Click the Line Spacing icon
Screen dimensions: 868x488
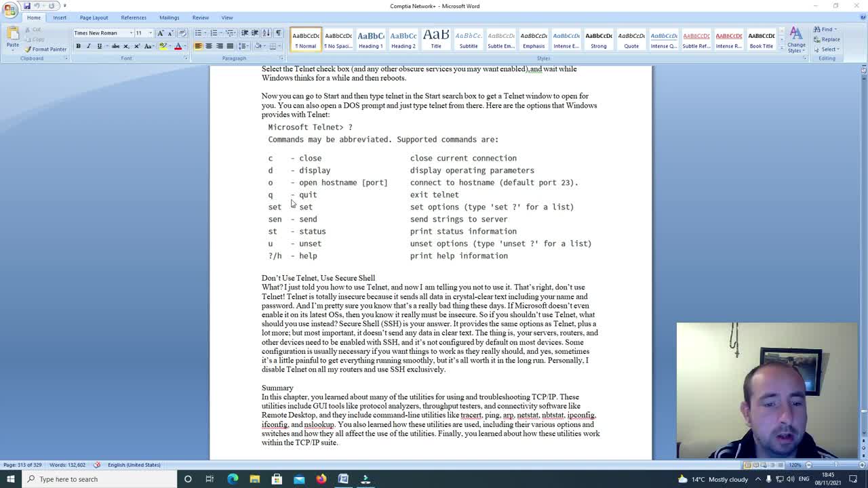(241, 46)
